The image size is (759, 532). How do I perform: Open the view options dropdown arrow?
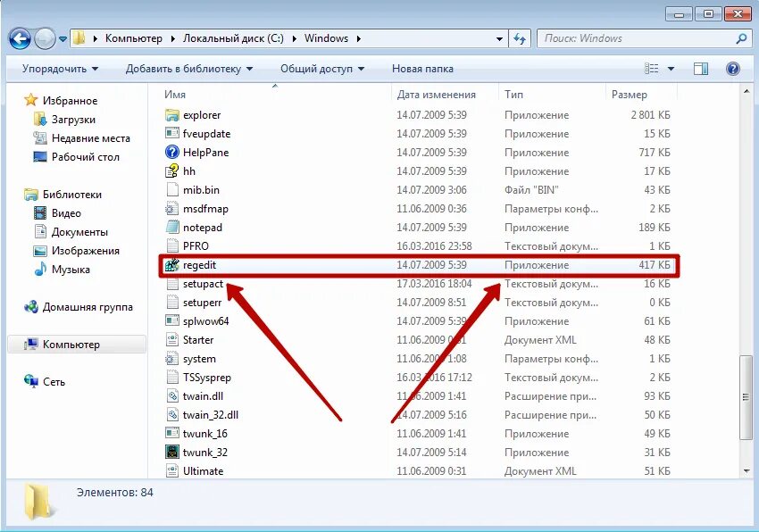tap(671, 69)
